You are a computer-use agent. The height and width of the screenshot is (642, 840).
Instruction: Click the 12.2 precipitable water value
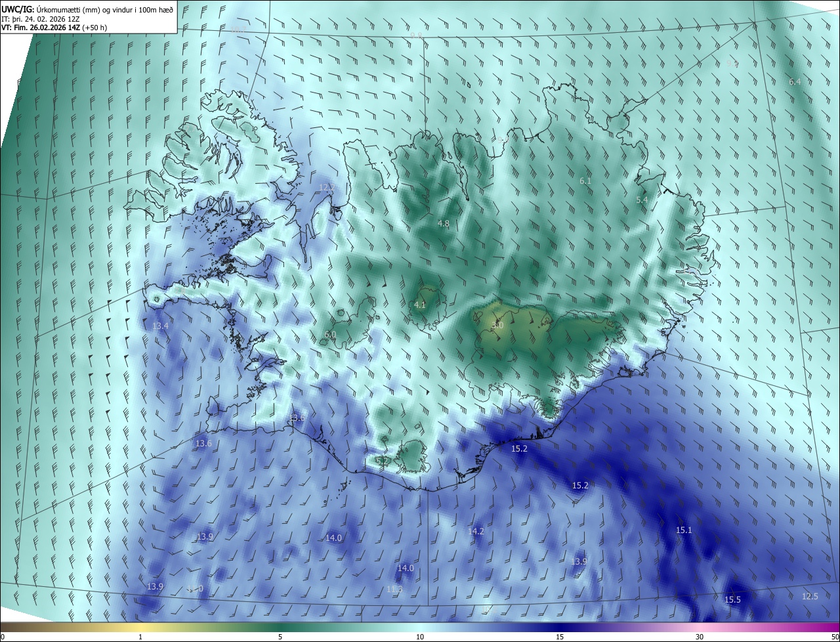(327, 187)
